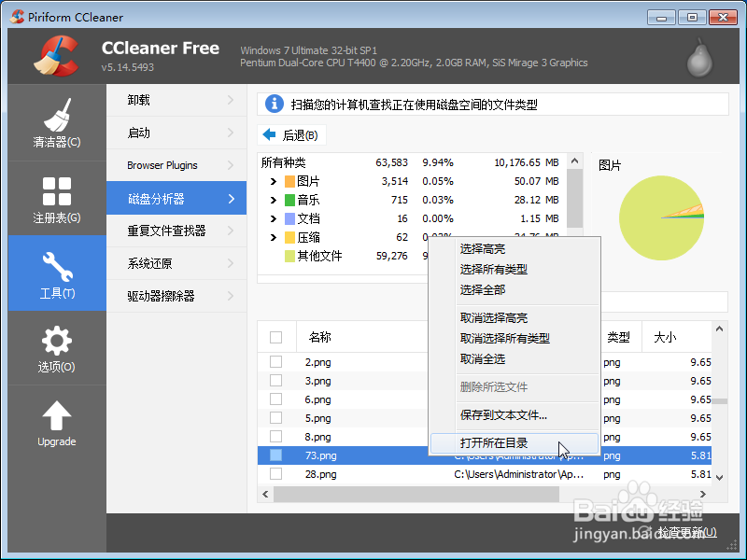Open the 卸载 (Uninstall) tool
Viewport: 747px width, 560px height.
176,100
